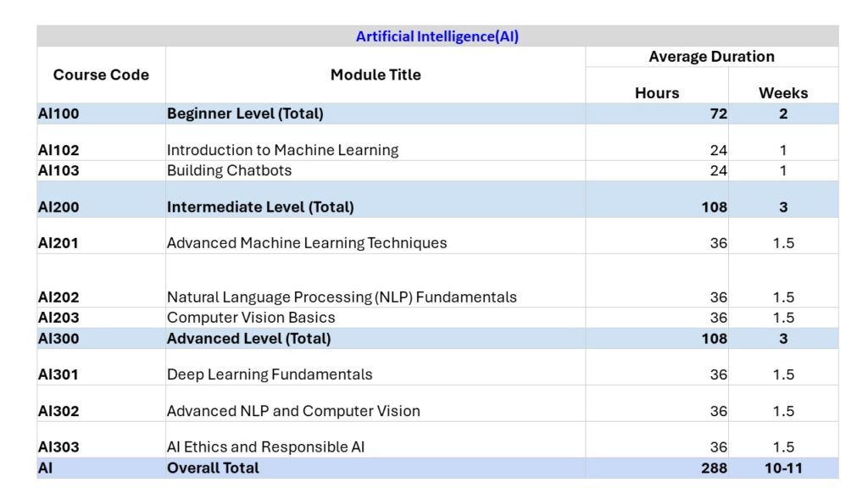Viewport: 868px width, 488px height.
Task: Select the Course Code header cell
Action: click(101, 75)
